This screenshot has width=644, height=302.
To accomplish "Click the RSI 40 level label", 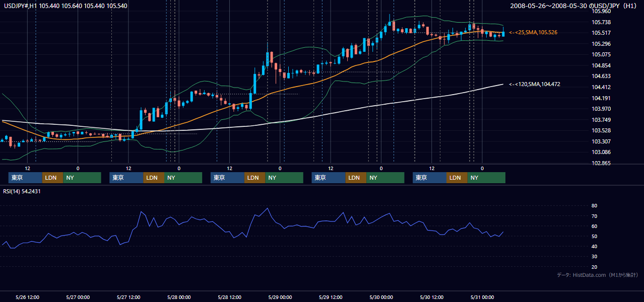I will tap(595, 246).
